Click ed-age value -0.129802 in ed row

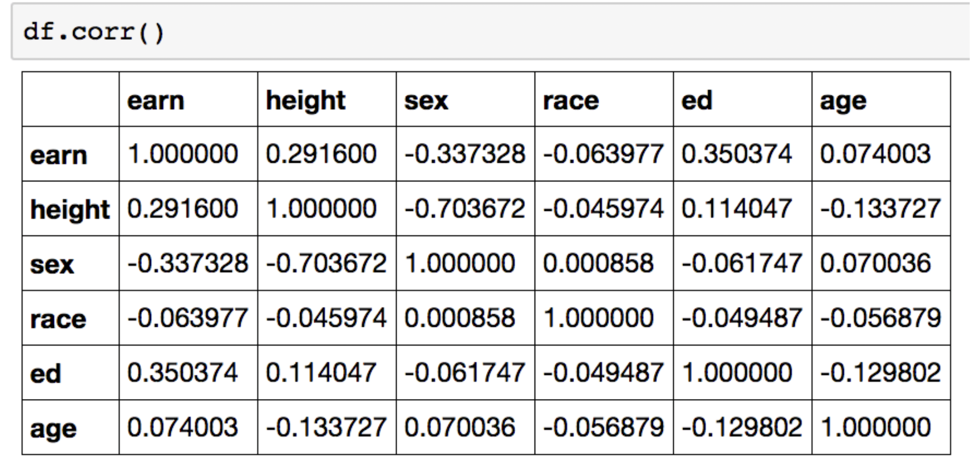coord(881,373)
